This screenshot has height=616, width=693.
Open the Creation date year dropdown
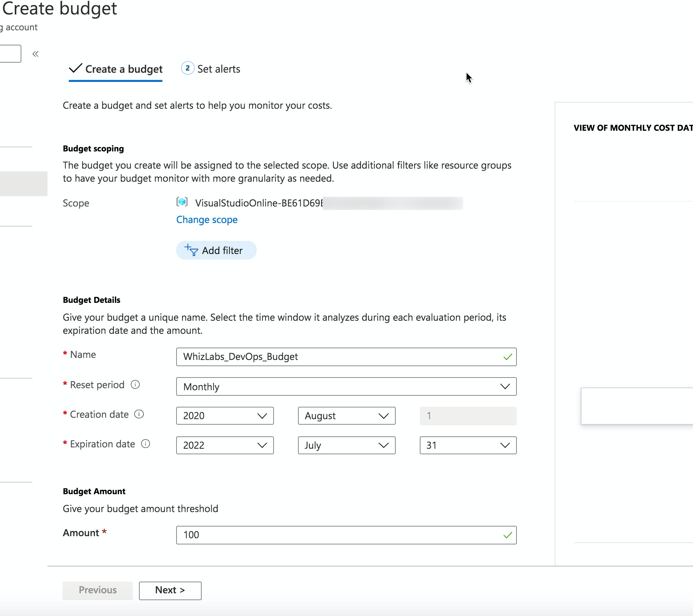pyautogui.click(x=225, y=416)
